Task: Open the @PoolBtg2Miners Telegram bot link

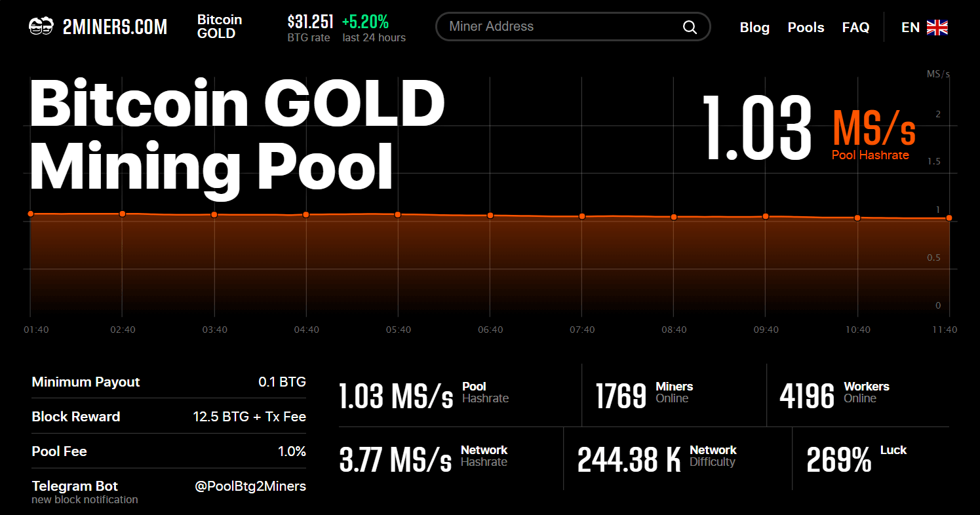Action: click(x=250, y=486)
